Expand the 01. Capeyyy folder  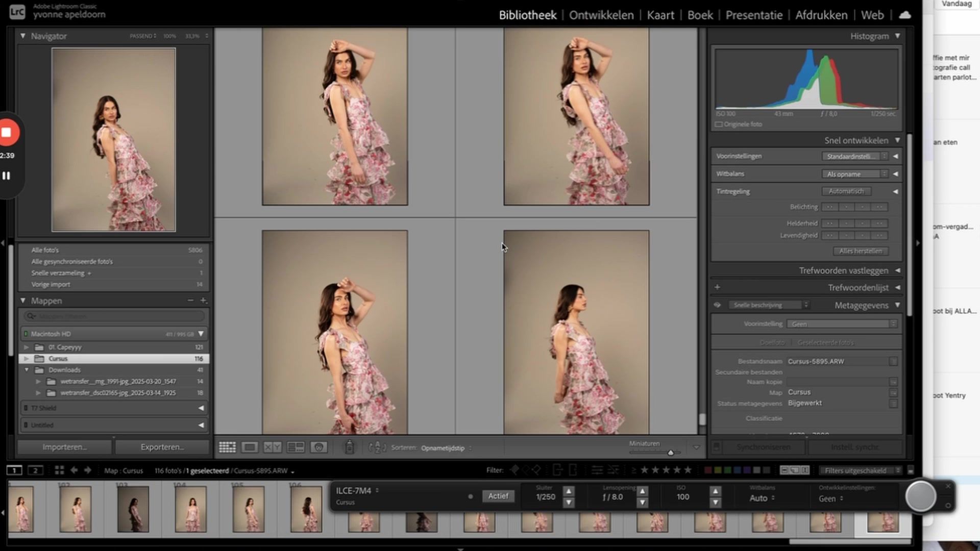point(27,347)
